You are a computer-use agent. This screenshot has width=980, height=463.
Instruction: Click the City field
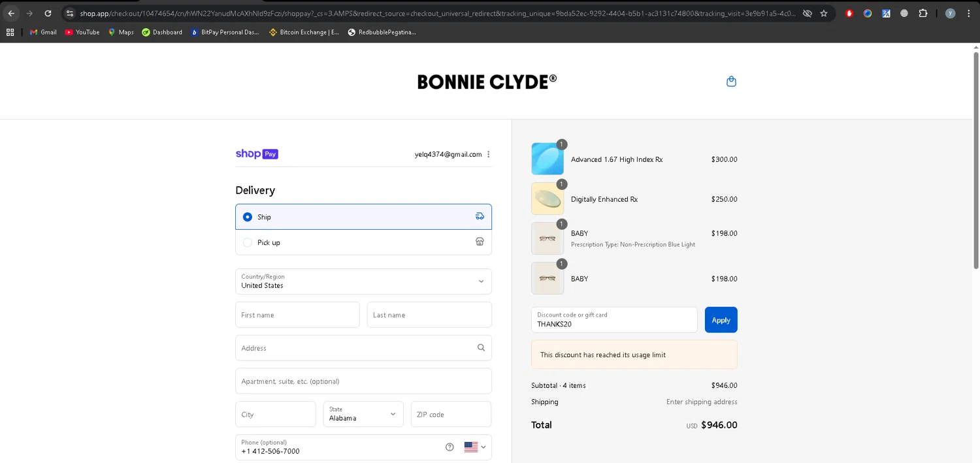pyautogui.click(x=276, y=414)
